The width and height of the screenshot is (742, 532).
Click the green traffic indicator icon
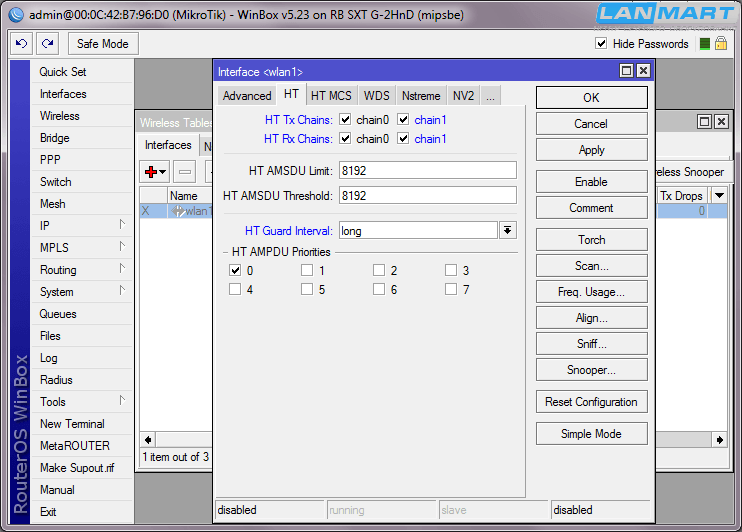click(x=705, y=44)
